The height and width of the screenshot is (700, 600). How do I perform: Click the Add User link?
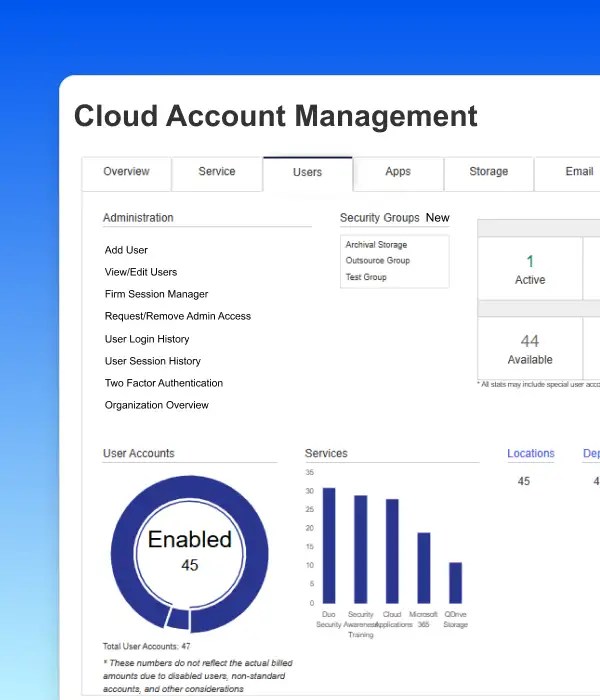pos(126,250)
